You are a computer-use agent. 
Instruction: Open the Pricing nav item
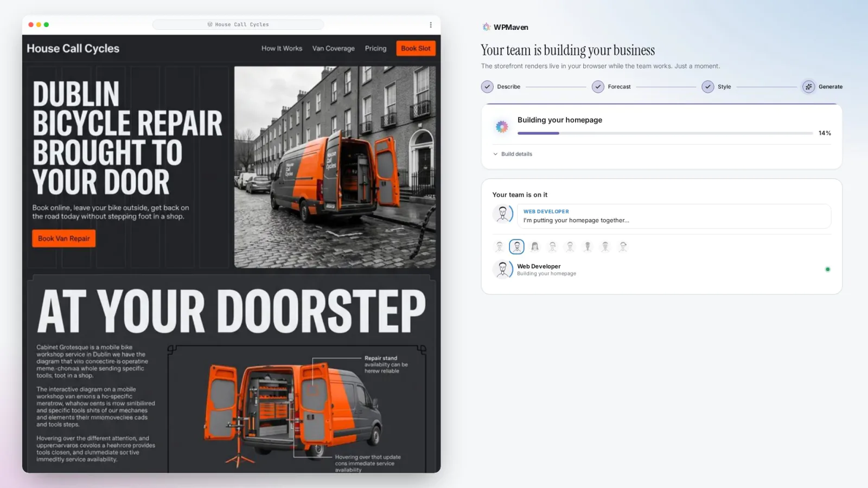click(375, 48)
